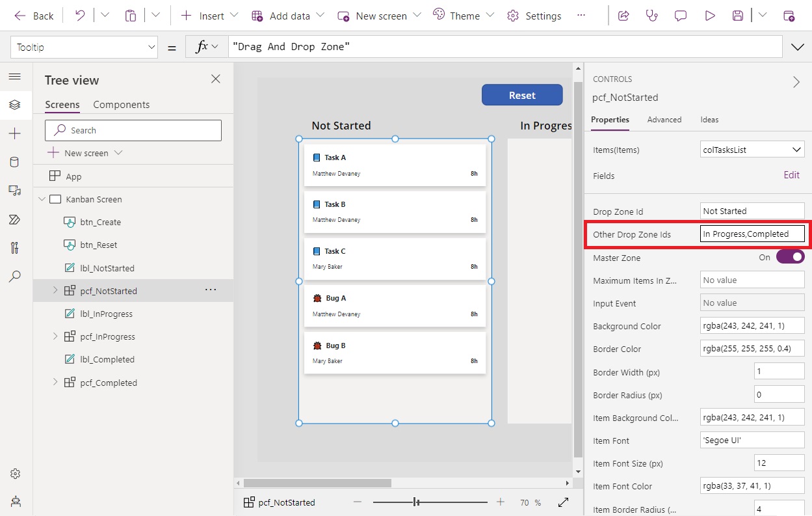Save the app using the disk icon
Screen dimensions: 812x516
(737, 15)
